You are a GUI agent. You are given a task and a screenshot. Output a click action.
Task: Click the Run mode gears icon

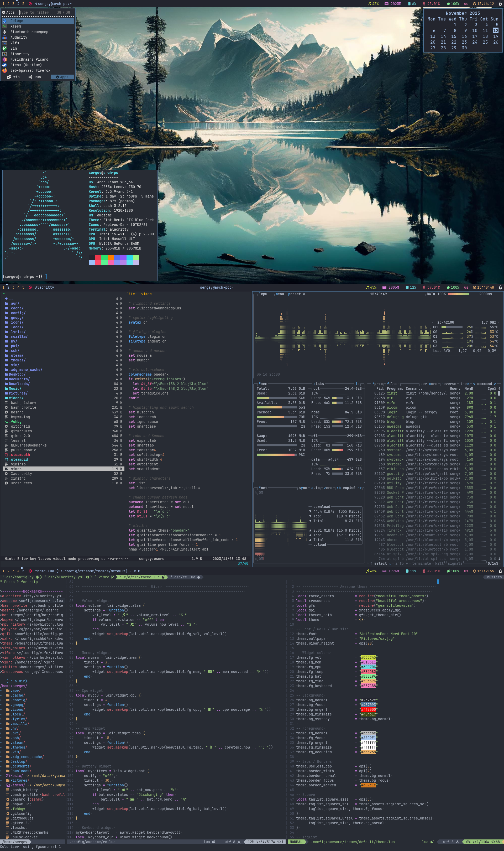pos(30,77)
